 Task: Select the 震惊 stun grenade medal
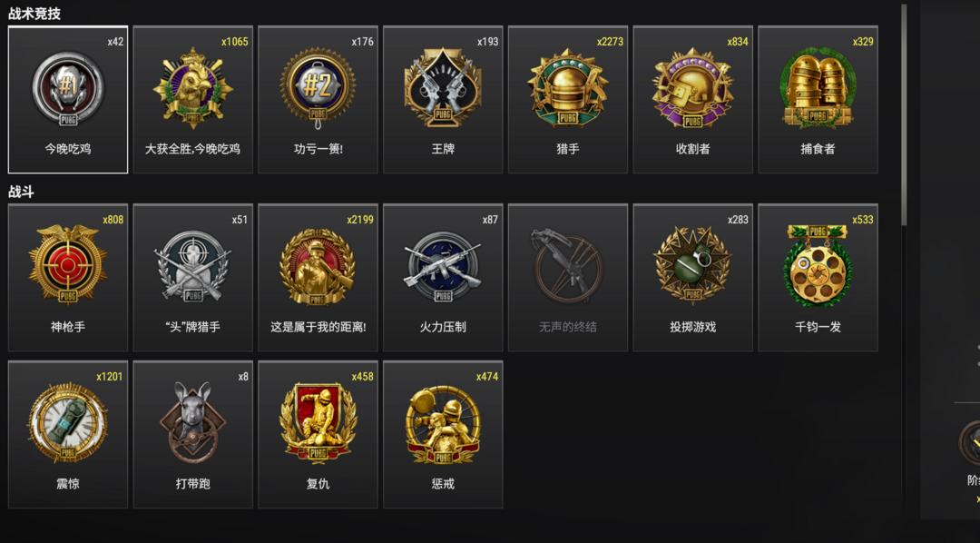click(68, 434)
